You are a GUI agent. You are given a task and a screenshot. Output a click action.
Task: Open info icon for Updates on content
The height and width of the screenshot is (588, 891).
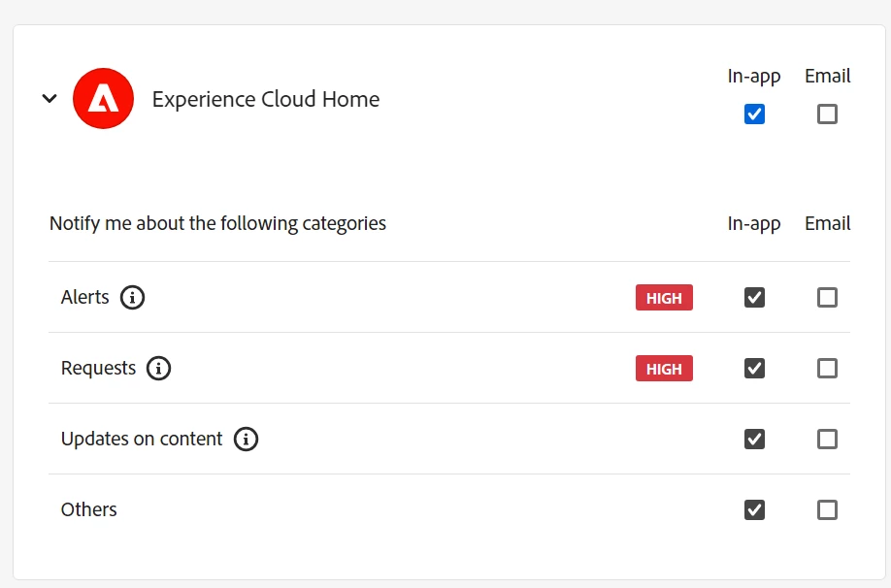tap(247, 440)
